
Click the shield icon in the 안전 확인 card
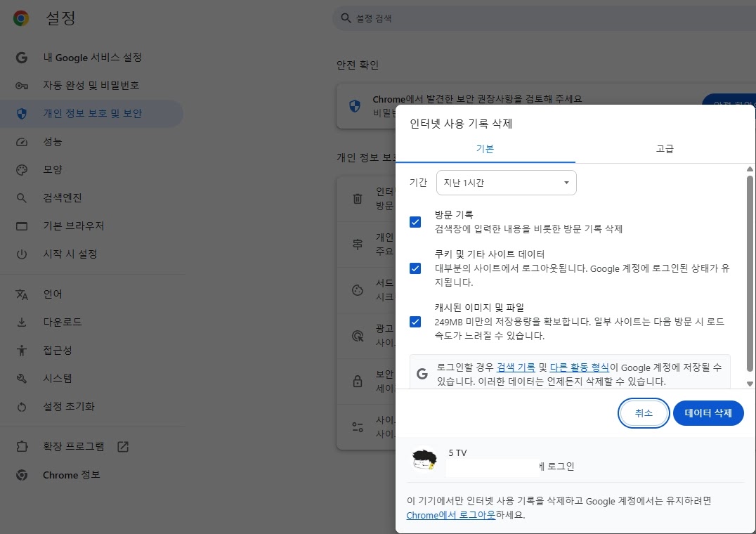pos(355,106)
